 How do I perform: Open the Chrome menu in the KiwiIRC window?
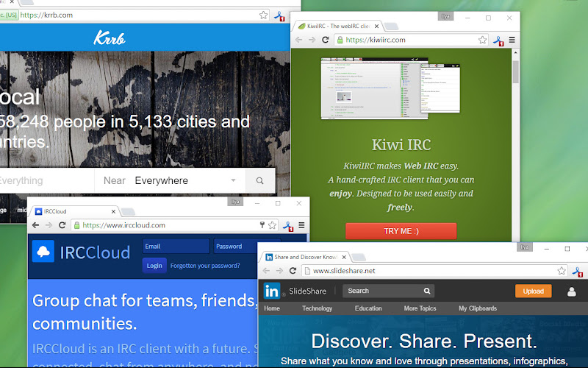[x=512, y=40]
